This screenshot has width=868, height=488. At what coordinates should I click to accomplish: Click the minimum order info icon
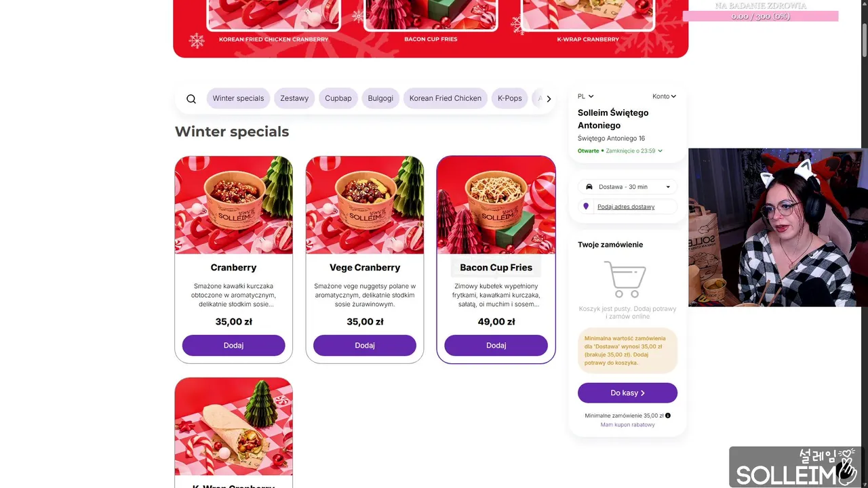pyautogui.click(x=668, y=415)
